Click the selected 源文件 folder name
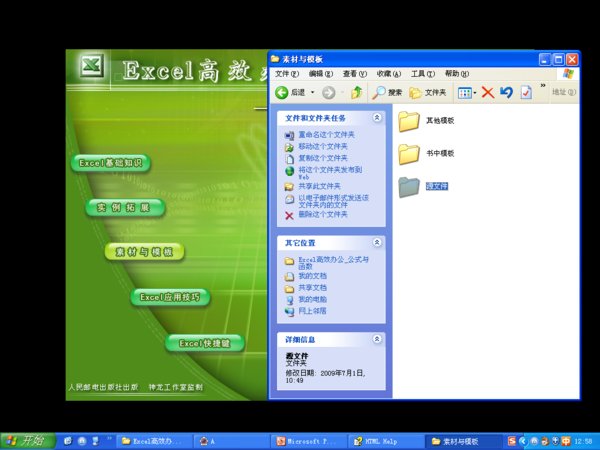Screen dimensions: 600x450 point(437,186)
